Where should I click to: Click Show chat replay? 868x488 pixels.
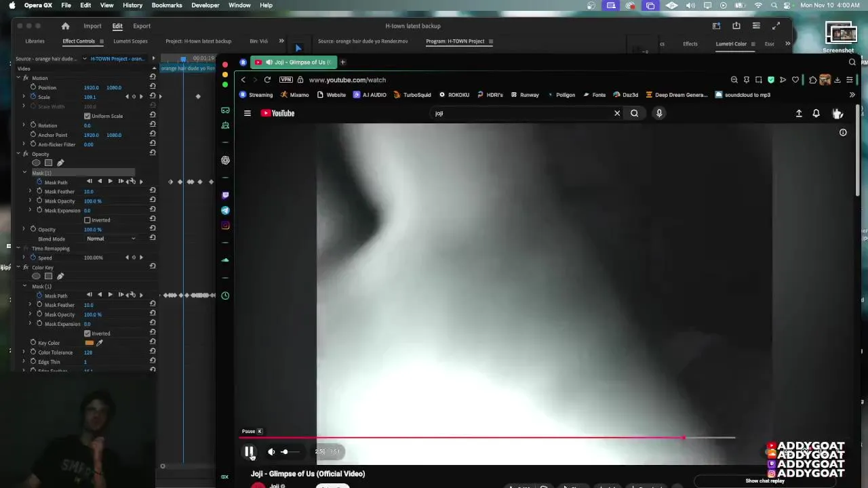coord(765,481)
